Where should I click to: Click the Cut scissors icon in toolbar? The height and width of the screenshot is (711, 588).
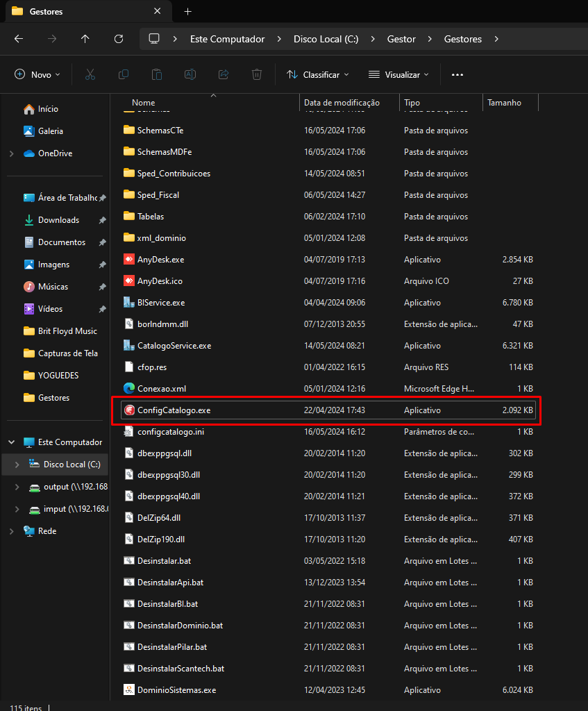90,74
